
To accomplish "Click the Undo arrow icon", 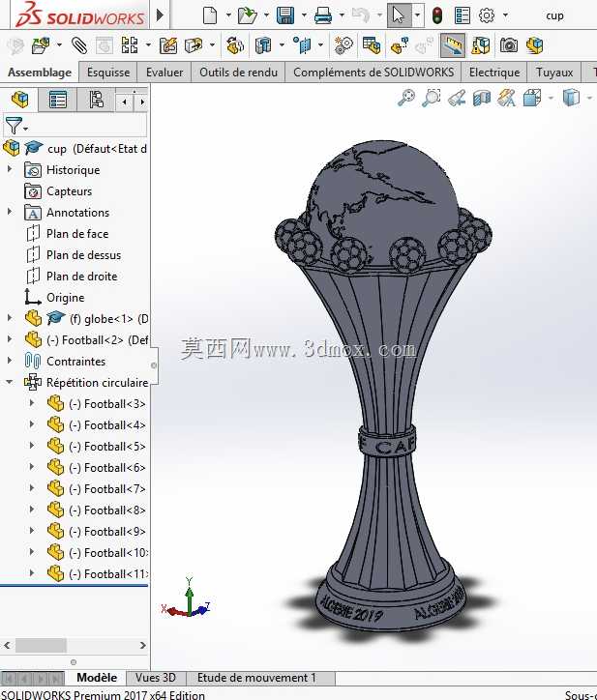I will 360,15.
